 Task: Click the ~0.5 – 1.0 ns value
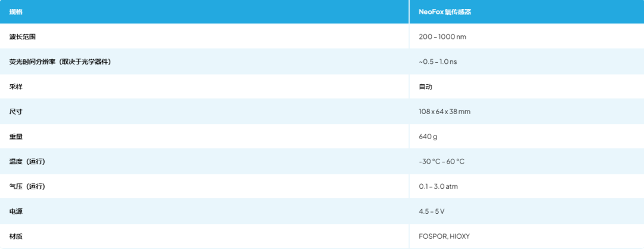point(438,62)
